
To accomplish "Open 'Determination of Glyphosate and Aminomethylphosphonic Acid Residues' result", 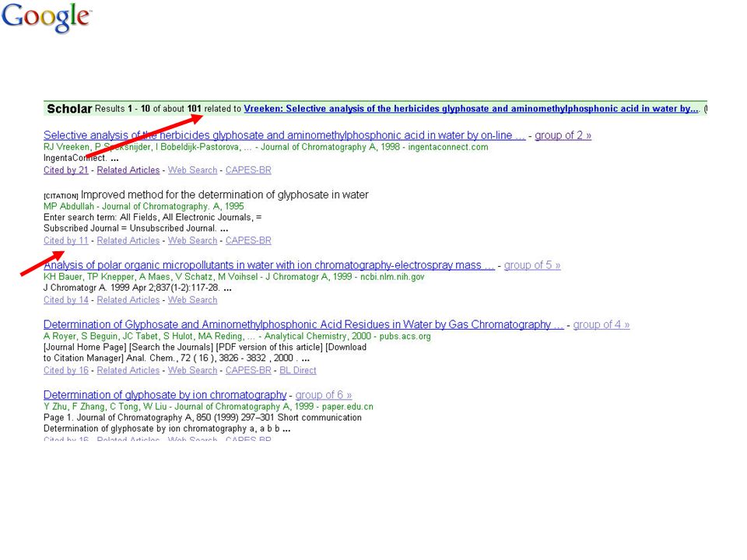I will click(x=303, y=325).
